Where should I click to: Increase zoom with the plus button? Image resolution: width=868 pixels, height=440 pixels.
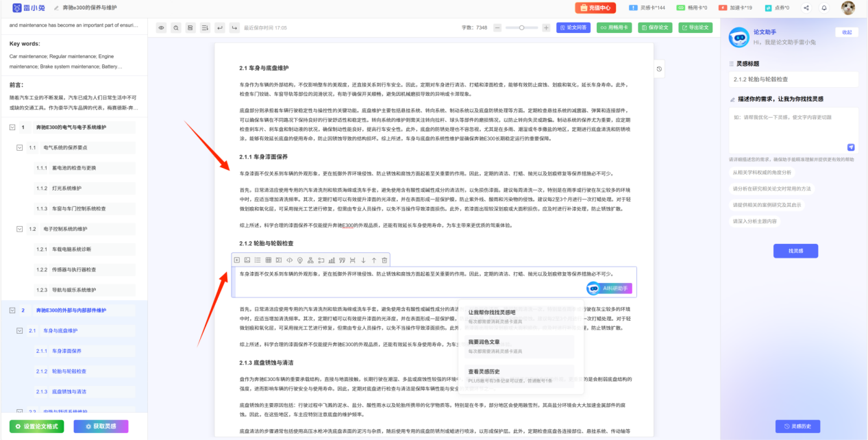(x=546, y=27)
